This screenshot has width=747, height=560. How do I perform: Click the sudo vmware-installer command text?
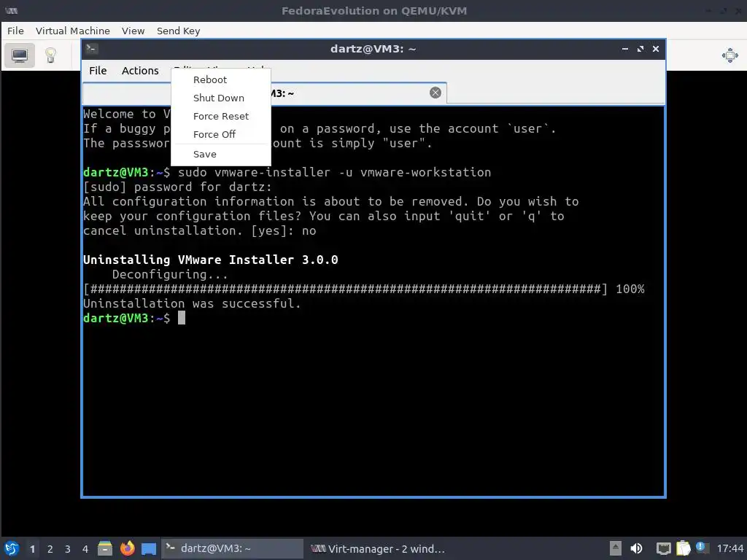coord(334,172)
